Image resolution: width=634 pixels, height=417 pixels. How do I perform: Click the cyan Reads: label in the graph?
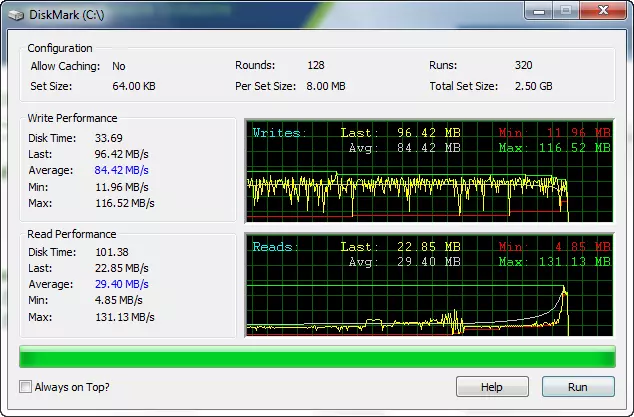click(x=275, y=247)
